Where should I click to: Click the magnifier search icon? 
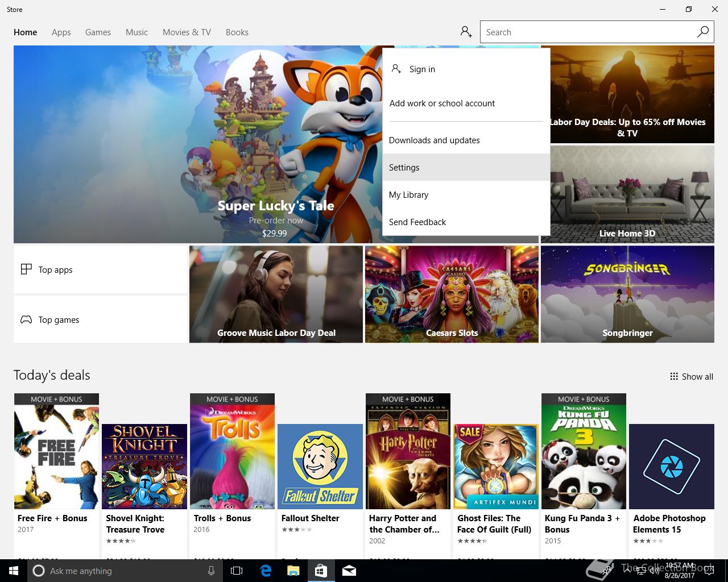703,32
